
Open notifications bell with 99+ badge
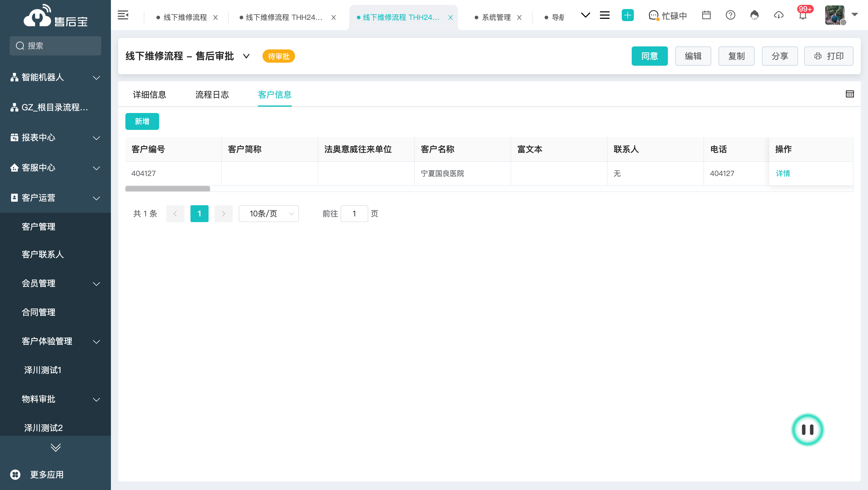(803, 15)
